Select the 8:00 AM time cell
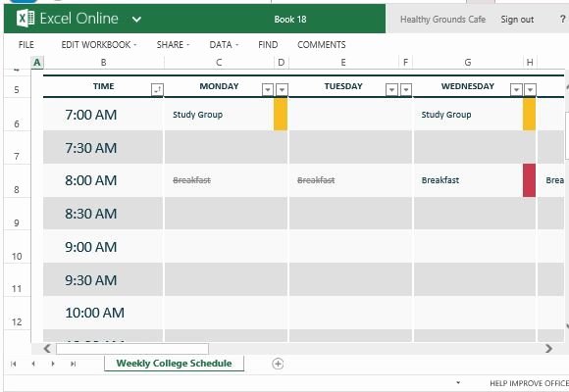 pos(103,180)
